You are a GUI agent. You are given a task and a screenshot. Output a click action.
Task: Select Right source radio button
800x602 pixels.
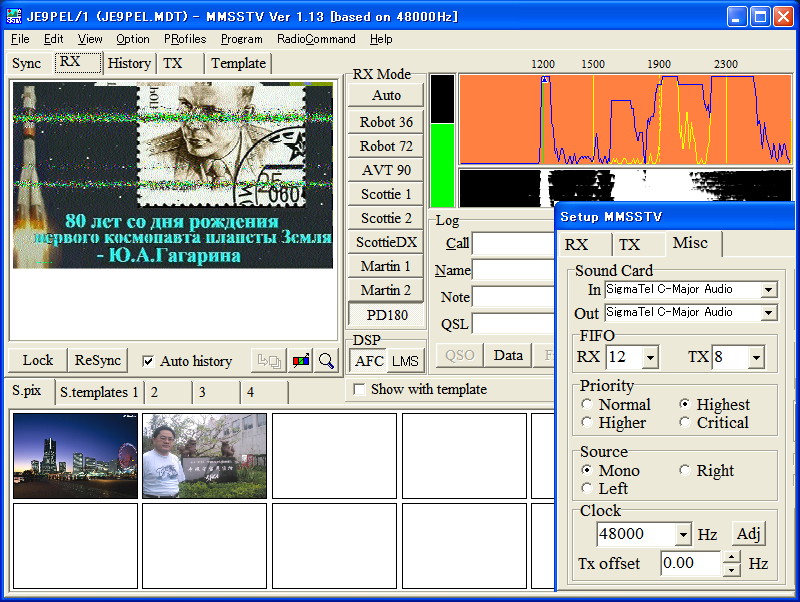coord(685,470)
